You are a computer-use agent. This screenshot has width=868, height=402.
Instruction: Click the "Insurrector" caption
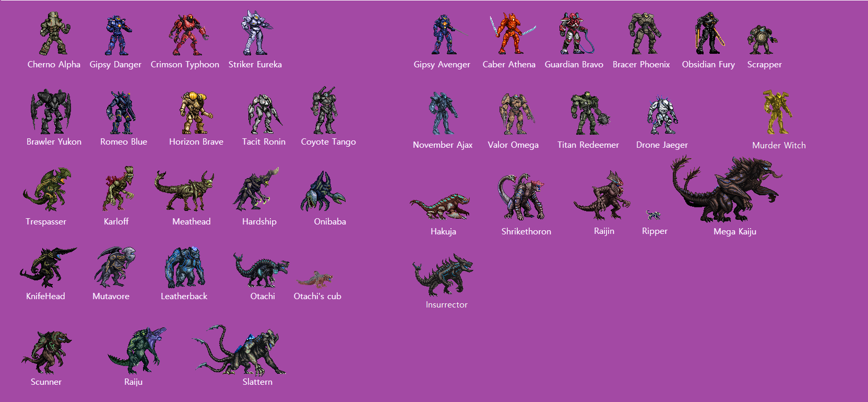[x=446, y=304]
